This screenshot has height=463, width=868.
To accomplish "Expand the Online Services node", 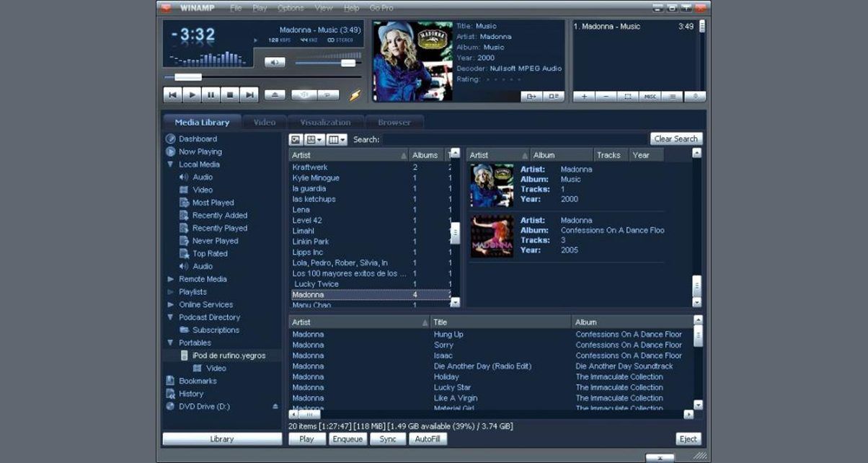I will (x=171, y=305).
